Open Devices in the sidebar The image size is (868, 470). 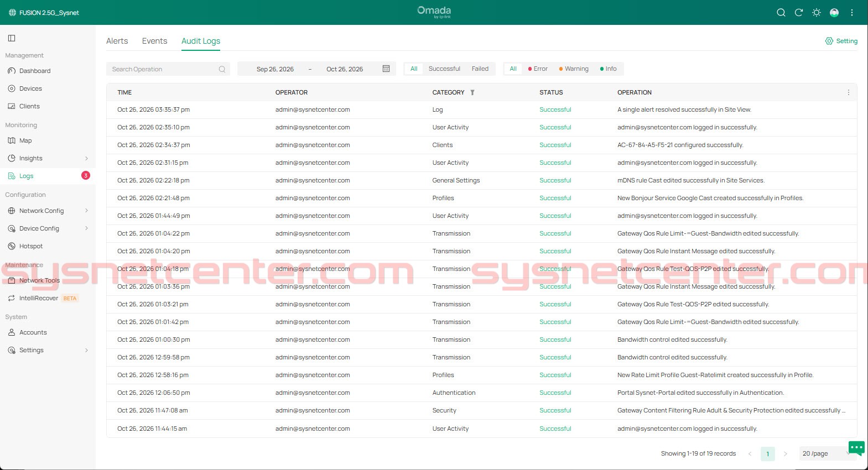pyautogui.click(x=30, y=88)
